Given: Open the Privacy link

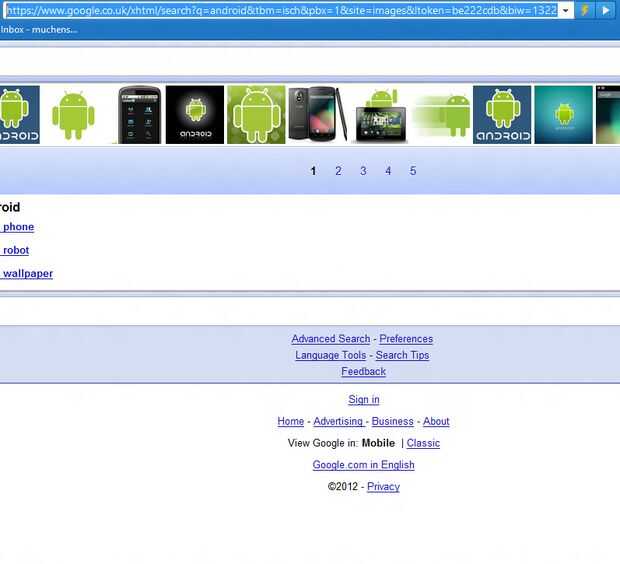Looking at the screenshot, I should point(383,486).
